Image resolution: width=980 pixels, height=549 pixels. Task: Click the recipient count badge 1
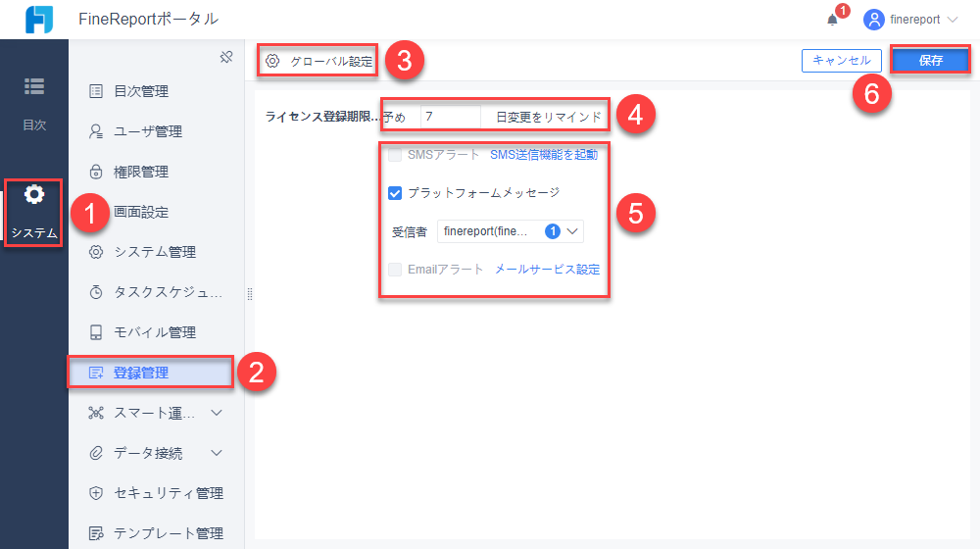coord(553,231)
